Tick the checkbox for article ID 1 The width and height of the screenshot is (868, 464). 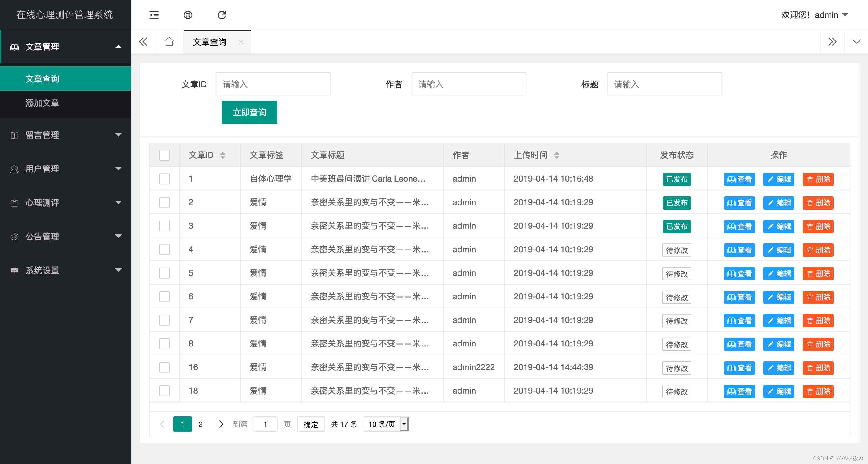coord(164,179)
